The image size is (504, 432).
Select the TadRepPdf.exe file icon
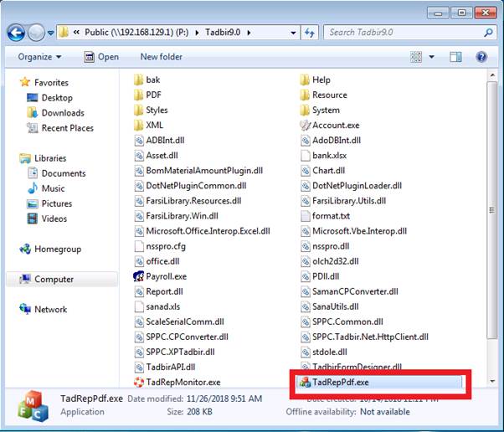tap(305, 382)
